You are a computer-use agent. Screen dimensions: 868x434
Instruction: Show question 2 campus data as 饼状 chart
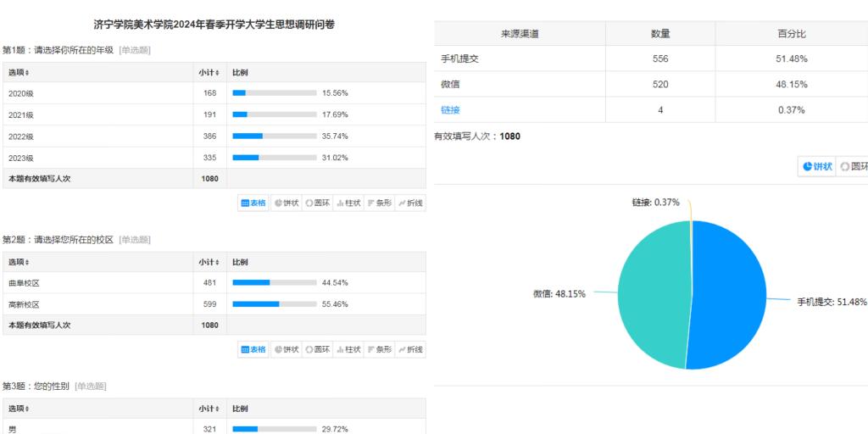coord(287,349)
